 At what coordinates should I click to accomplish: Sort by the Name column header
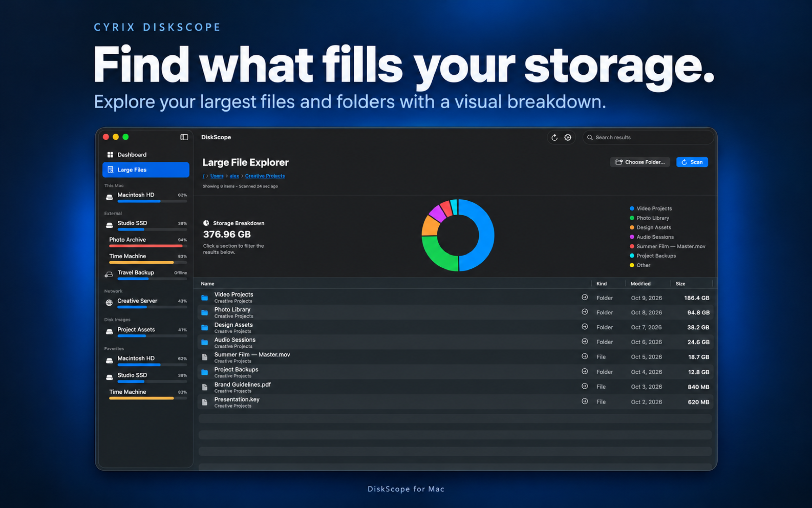207,284
